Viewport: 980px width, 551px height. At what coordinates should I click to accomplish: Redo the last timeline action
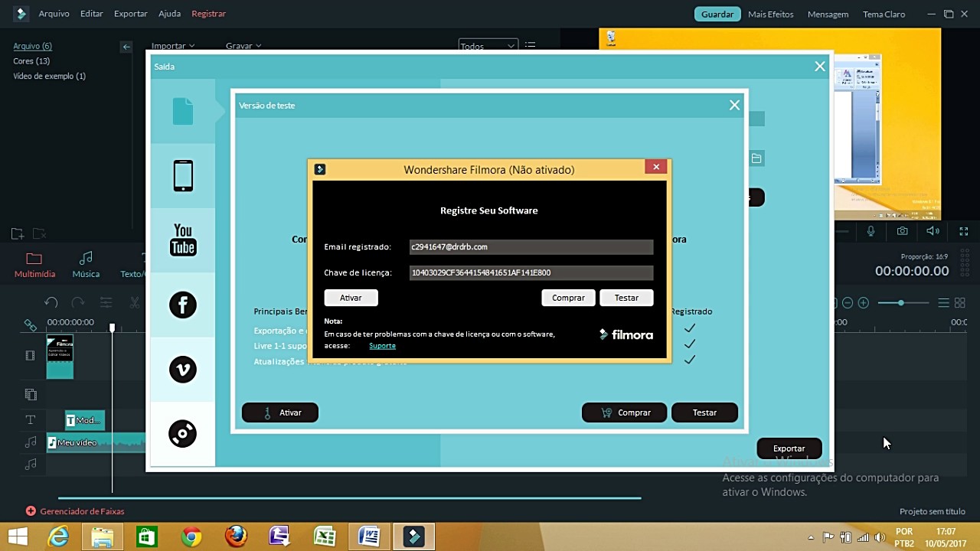click(x=77, y=302)
